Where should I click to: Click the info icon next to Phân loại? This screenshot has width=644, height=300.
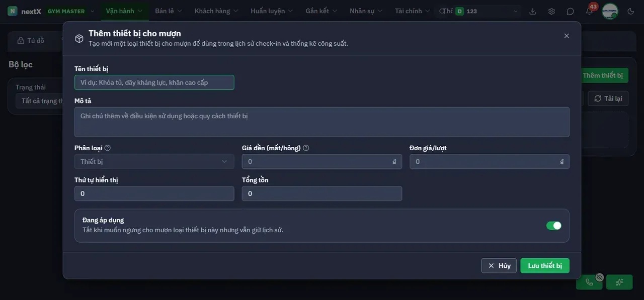click(x=108, y=148)
